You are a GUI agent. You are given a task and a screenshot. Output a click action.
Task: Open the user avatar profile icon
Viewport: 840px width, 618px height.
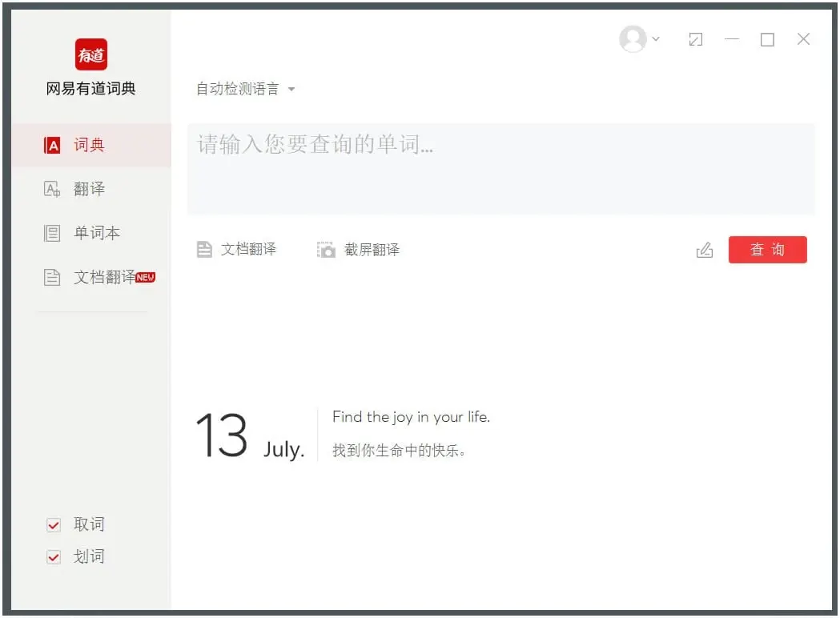pyautogui.click(x=633, y=39)
